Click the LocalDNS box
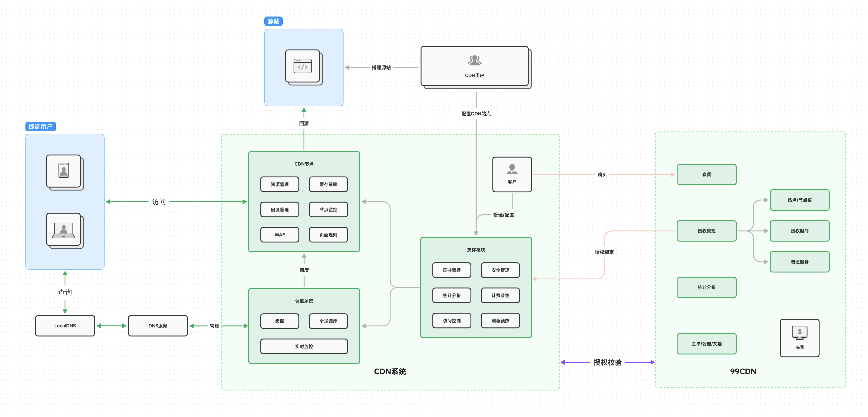This screenshot has height=417, width=868. point(65,326)
